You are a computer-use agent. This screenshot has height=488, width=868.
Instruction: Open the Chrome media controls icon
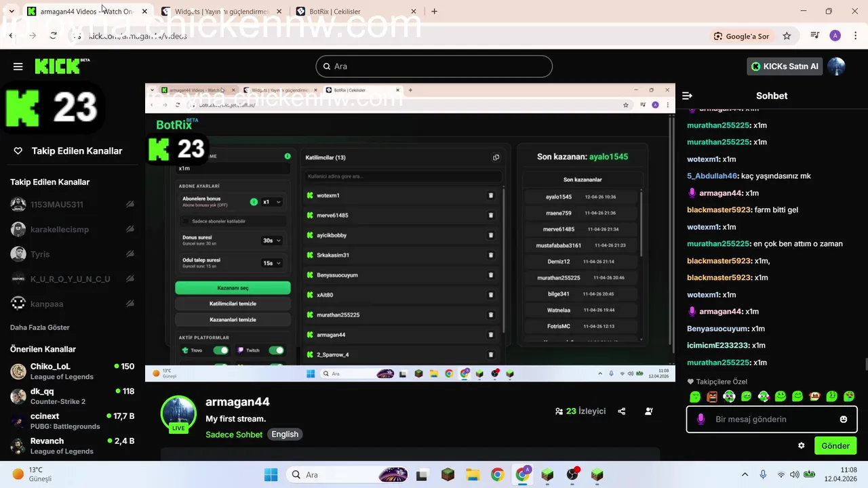[815, 36]
